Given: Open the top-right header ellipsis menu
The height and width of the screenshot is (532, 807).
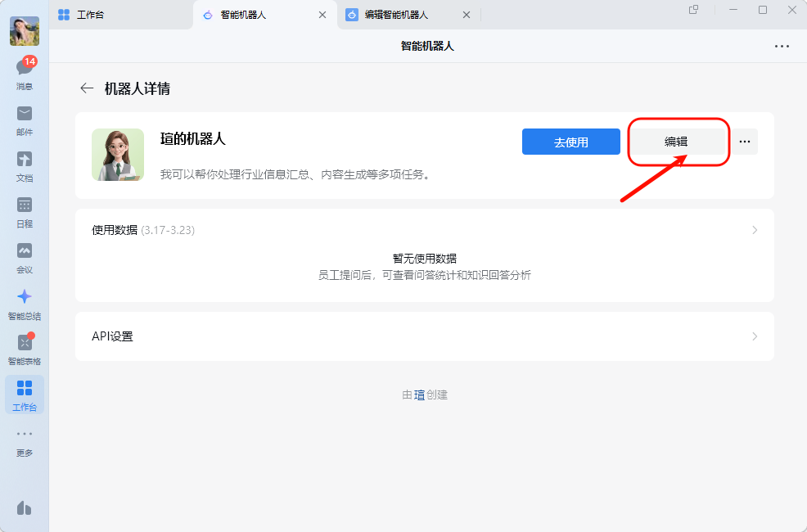Looking at the screenshot, I should pos(782,47).
